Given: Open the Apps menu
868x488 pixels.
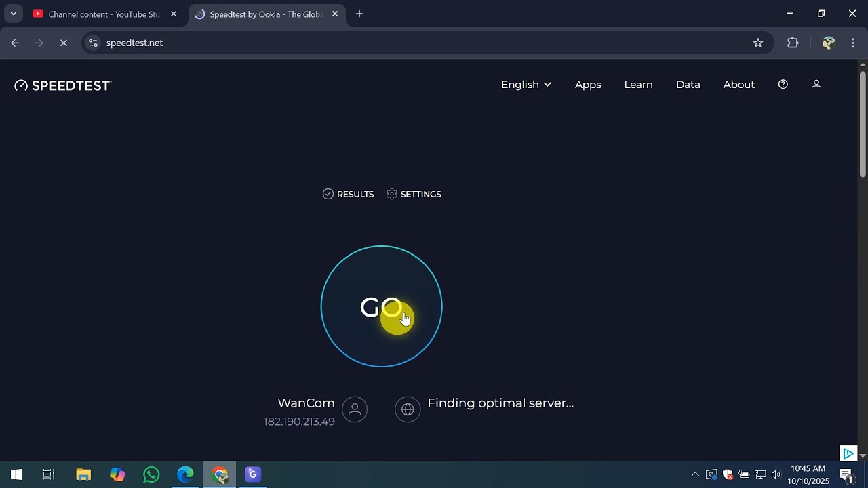Looking at the screenshot, I should pyautogui.click(x=588, y=85).
